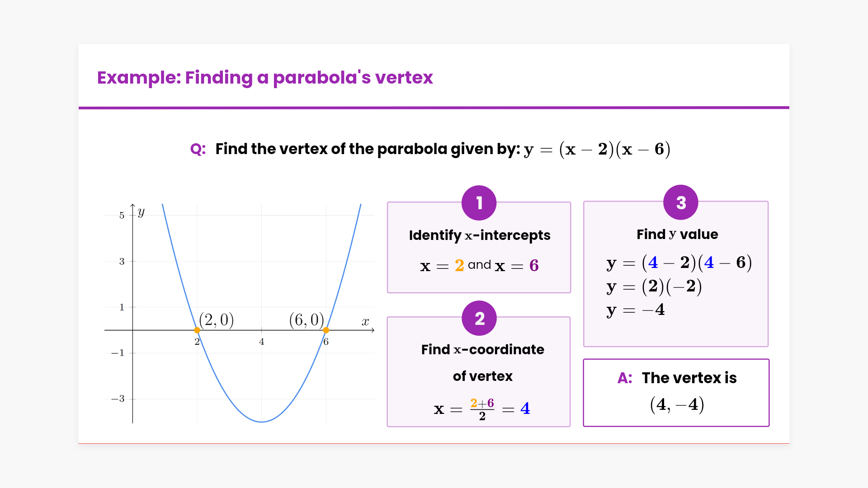Click the purple step 2 circle badge
Image resolution: width=868 pixels, height=488 pixels.
tap(479, 319)
